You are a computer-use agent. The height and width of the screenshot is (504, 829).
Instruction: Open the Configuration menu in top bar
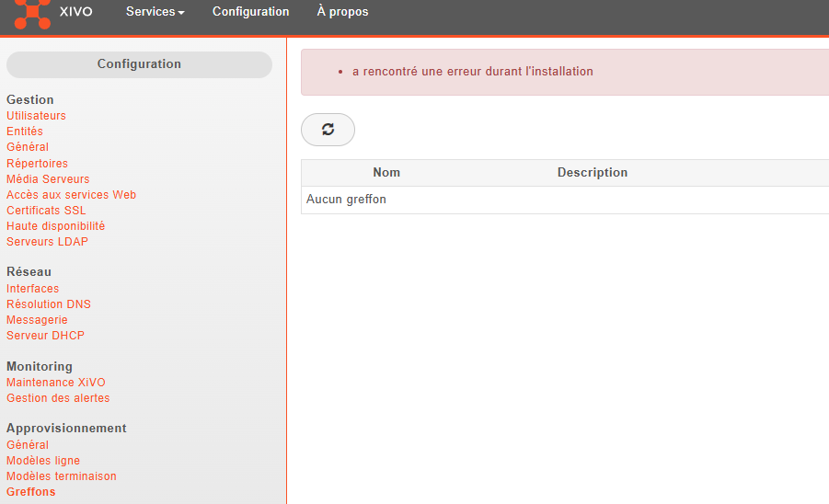click(250, 12)
